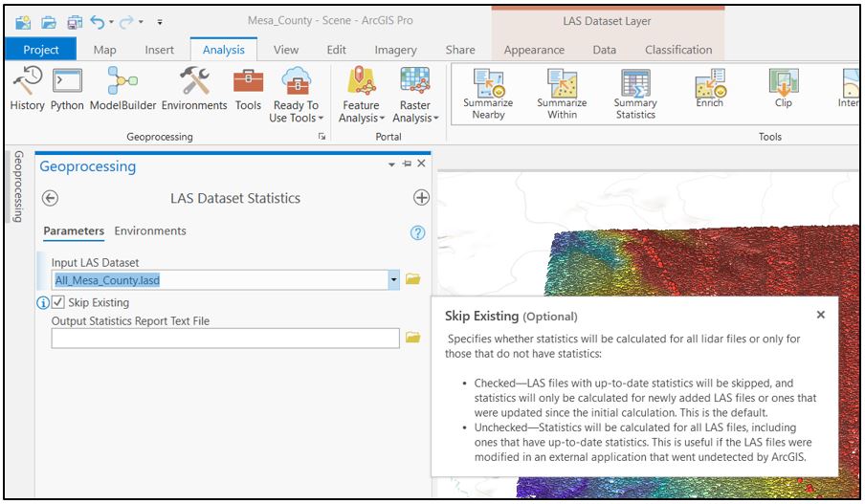Switch to the Edit ribbon tab
865x504 pixels.
[x=336, y=50]
